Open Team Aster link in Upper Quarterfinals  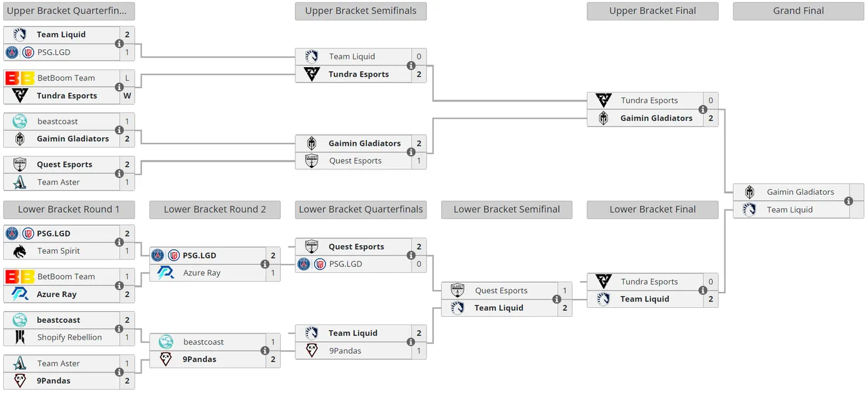[x=59, y=182]
